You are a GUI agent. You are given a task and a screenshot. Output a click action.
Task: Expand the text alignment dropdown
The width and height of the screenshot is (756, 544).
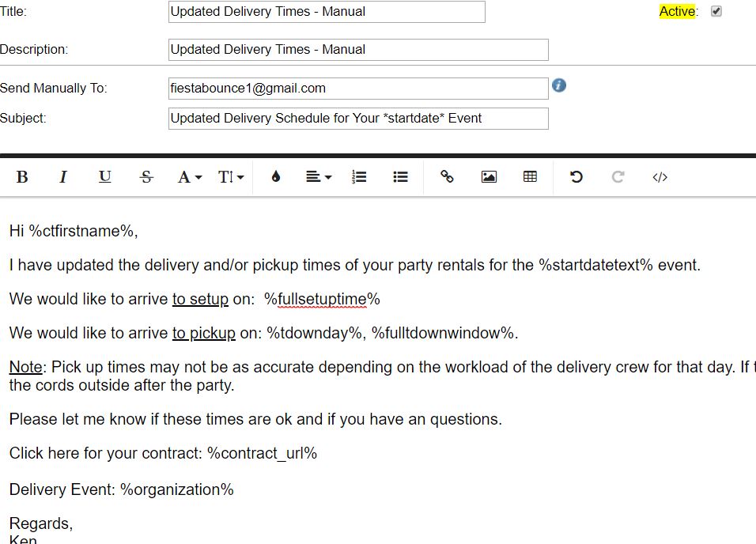tap(319, 177)
